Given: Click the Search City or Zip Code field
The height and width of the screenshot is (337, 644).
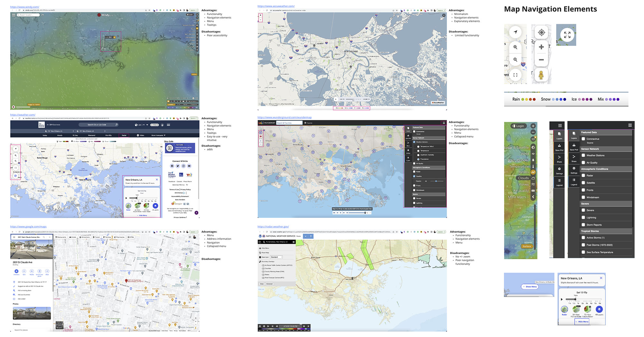Looking at the screenshot, I should coord(98,125).
